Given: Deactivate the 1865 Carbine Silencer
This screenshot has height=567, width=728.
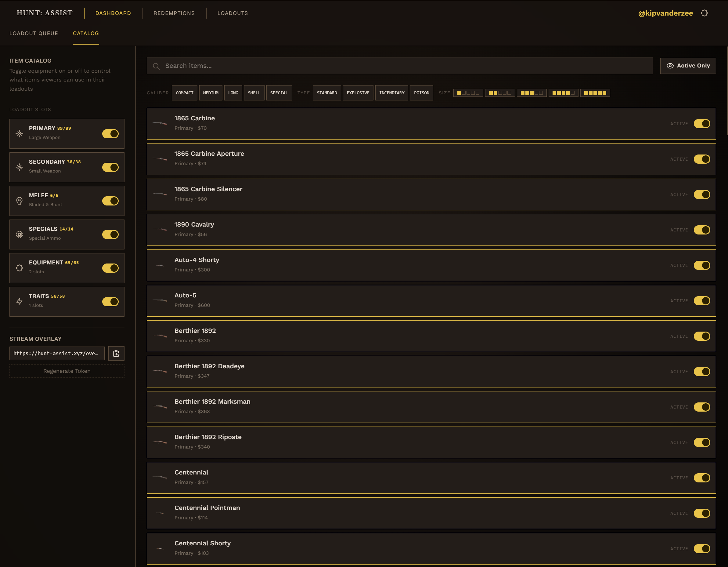Looking at the screenshot, I should click(702, 194).
